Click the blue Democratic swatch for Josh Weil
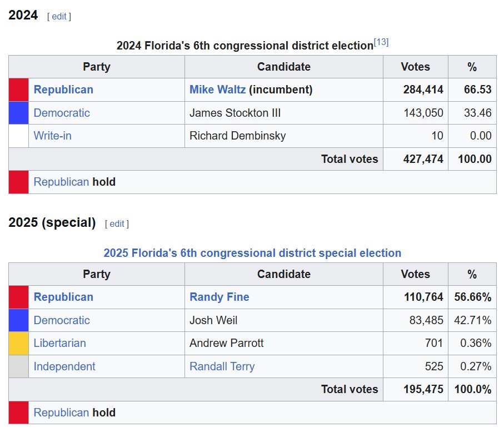Viewport: 504px width, 432px height. click(x=18, y=320)
